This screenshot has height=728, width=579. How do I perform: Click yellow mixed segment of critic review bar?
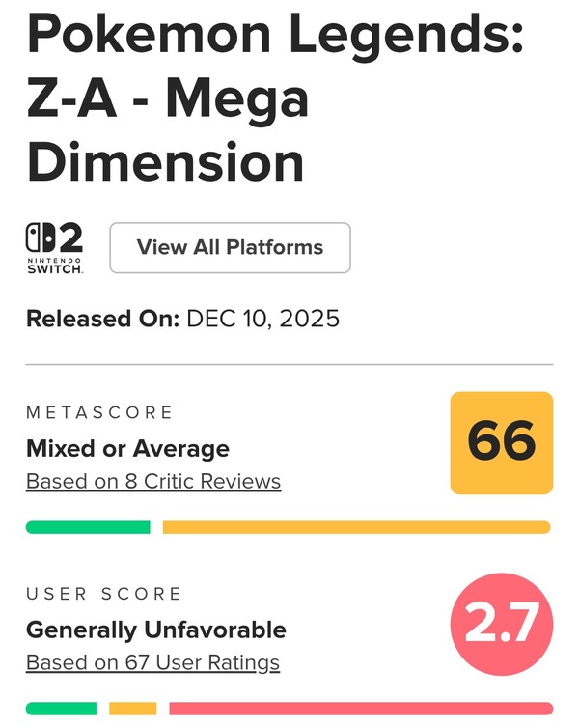pos(356,527)
